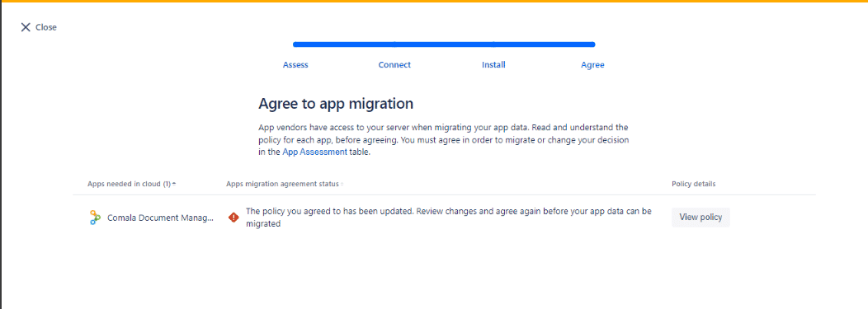Click the Agree to app migration heading
The height and width of the screenshot is (309, 868).
tap(336, 103)
